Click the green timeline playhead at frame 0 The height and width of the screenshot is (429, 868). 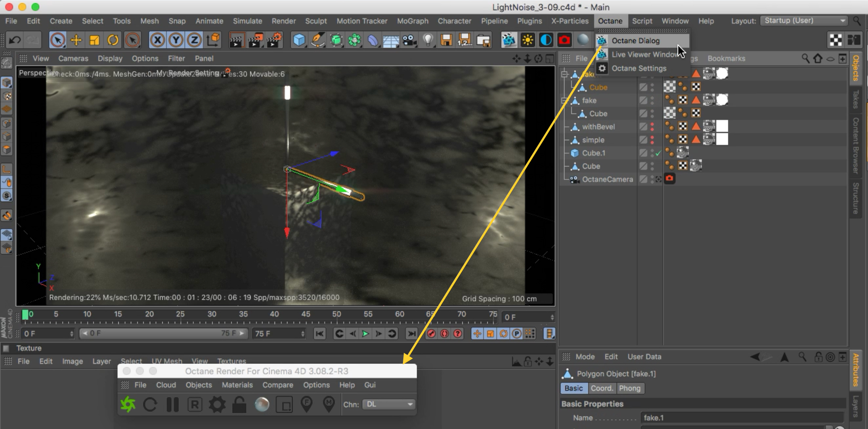[x=25, y=315]
